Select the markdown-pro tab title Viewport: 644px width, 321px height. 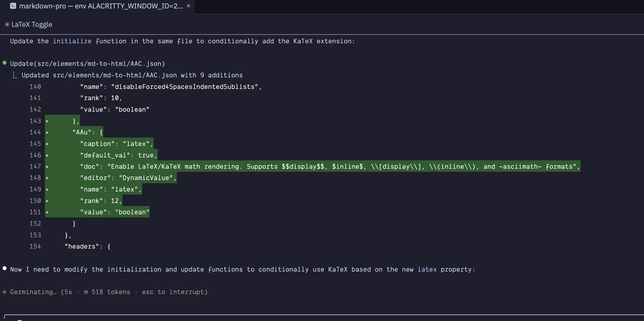click(x=101, y=6)
